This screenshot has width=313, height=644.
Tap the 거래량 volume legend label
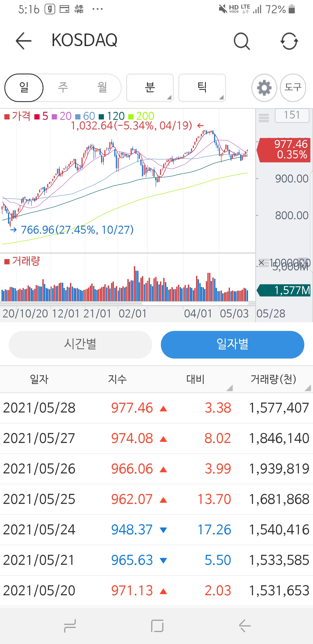(x=26, y=261)
